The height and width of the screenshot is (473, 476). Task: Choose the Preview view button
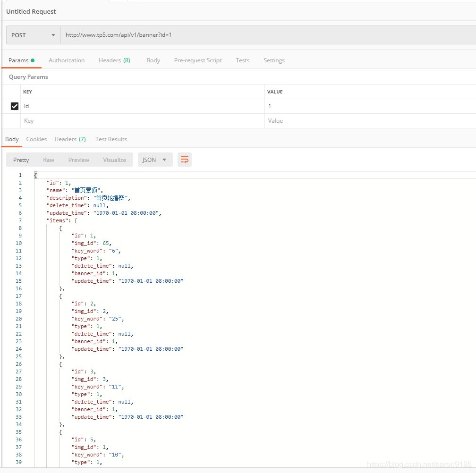[78, 160]
